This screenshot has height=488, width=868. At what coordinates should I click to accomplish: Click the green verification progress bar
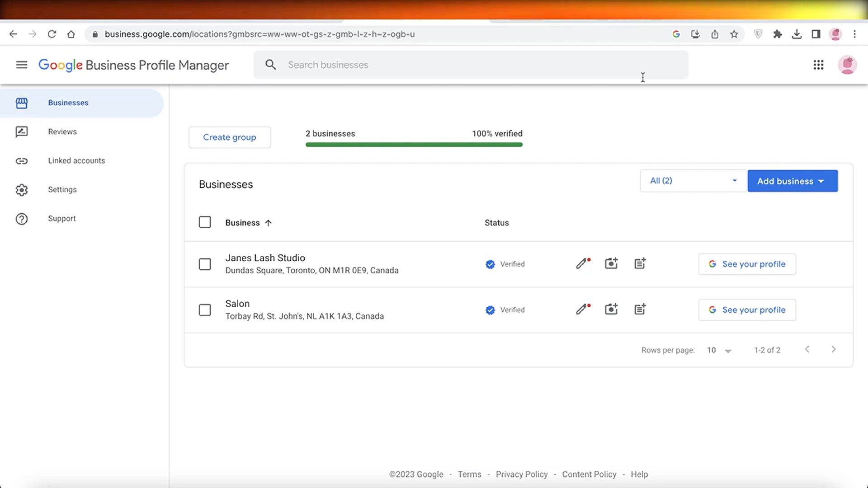coord(414,145)
